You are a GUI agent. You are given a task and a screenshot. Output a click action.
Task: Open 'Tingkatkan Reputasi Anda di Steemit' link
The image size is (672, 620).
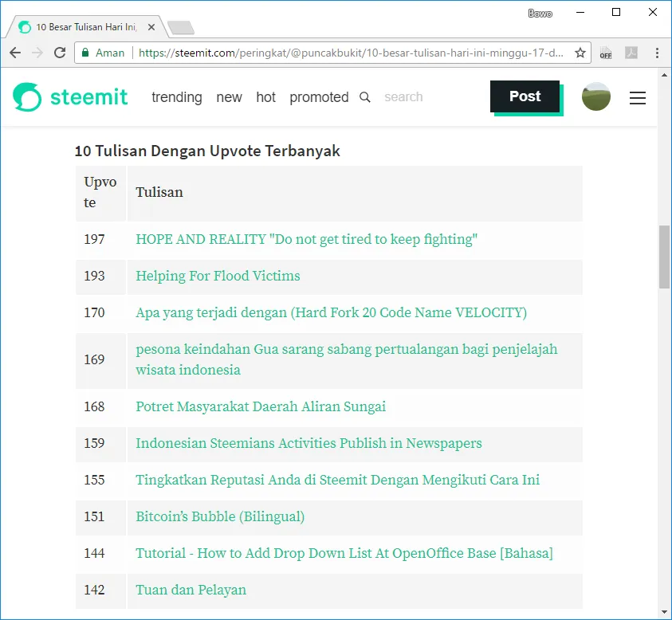(x=338, y=480)
